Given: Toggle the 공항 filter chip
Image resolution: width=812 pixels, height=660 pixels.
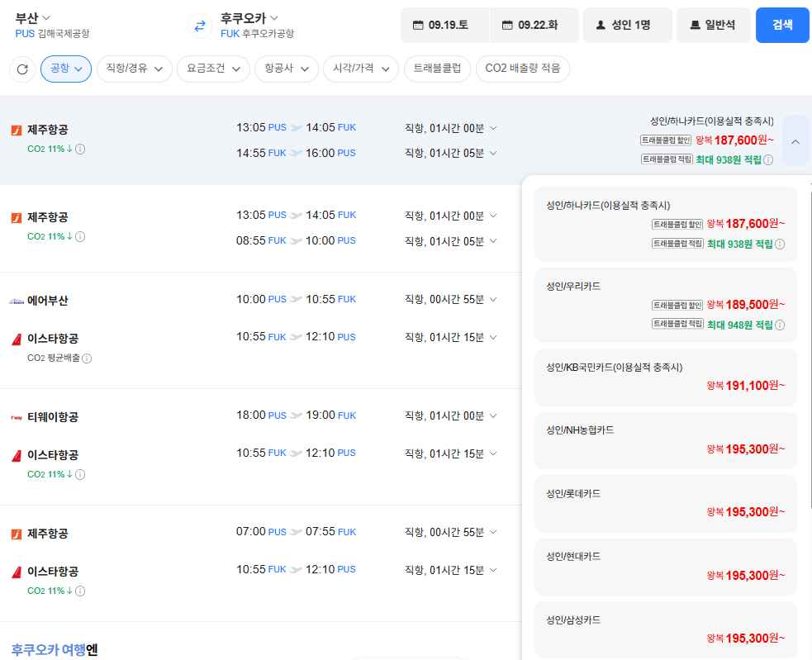Looking at the screenshot, I should coord(66,69).
